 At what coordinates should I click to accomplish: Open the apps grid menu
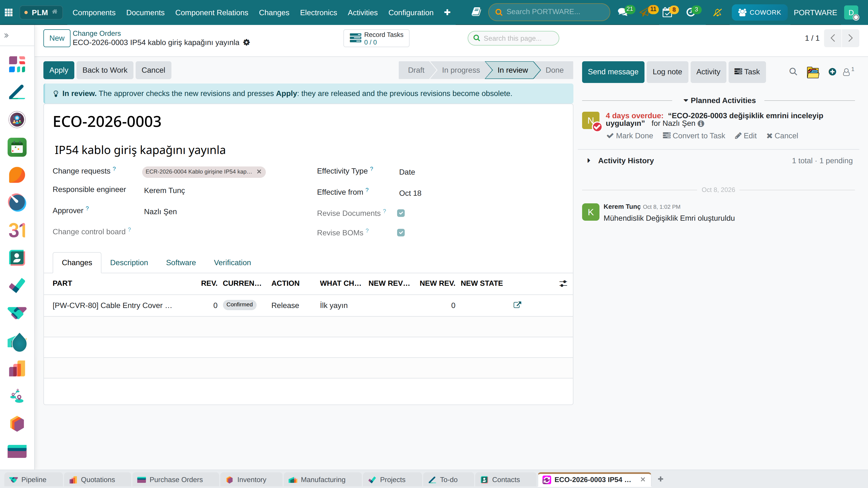point(9,12)
